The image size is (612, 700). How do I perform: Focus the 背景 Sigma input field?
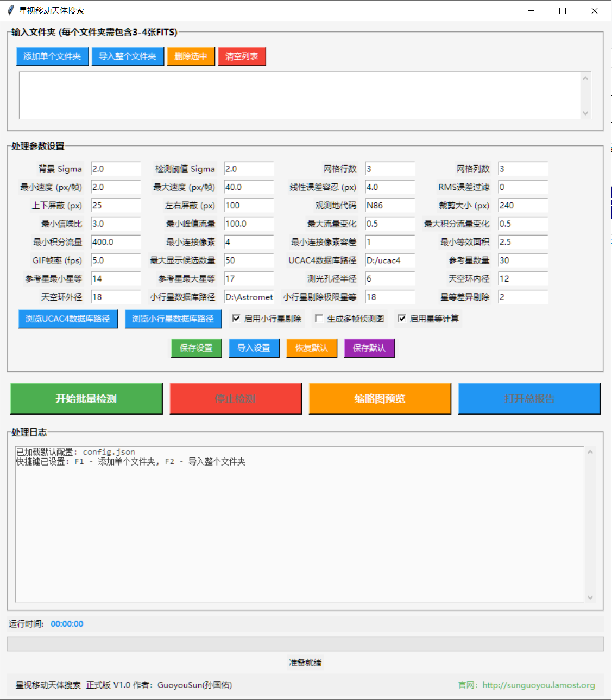pos(115,169)
